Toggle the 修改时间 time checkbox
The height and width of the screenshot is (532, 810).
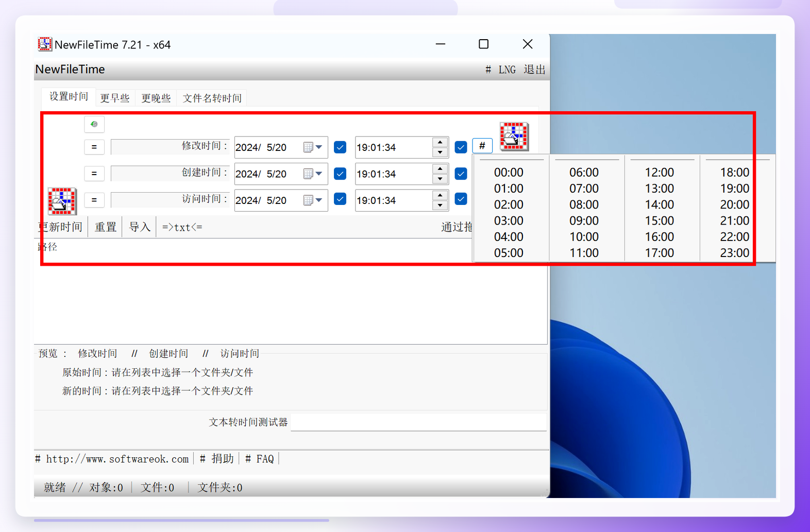coord(461,147)
